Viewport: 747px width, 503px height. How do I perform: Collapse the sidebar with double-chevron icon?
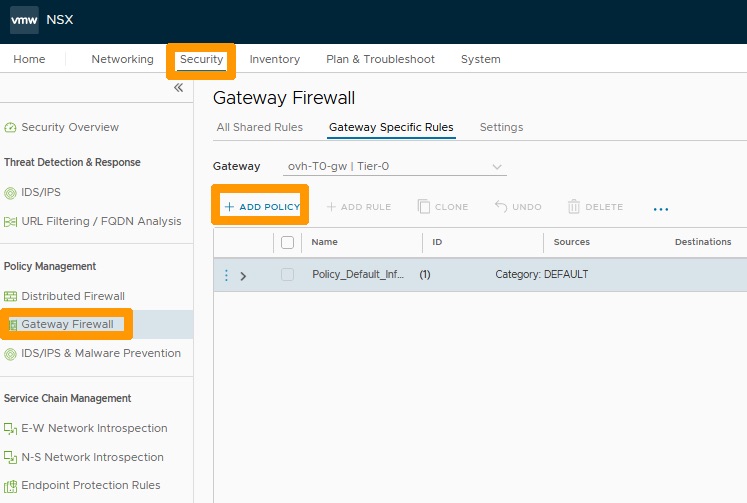[179, 88]
